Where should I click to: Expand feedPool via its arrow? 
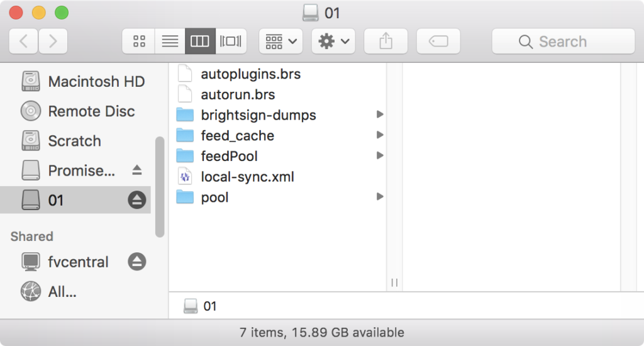click(x=380, y=155)
